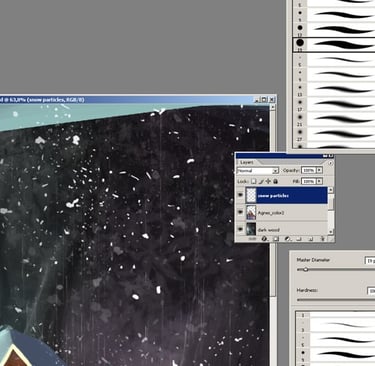Screen dimensions: 375x366
Task: Open the layer Fill slider arrow
Action: [x=319, y=181]
